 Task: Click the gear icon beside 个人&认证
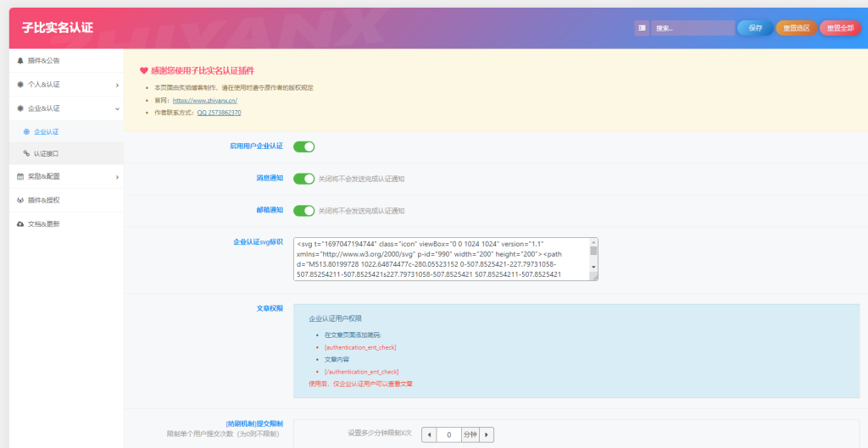[x=20, y=85]
